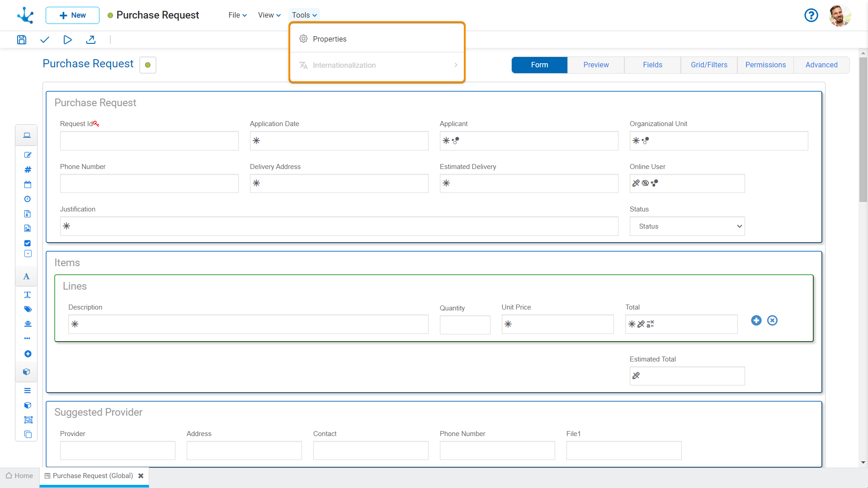Open the File menu
The image size is (868, 488).
(x=237, y=15)
